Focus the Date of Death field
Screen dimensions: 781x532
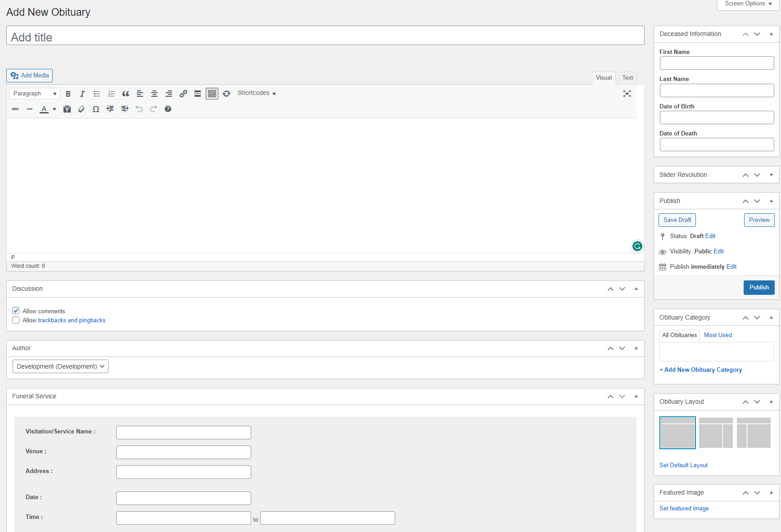pyautogui.click(x=717, y=145)
